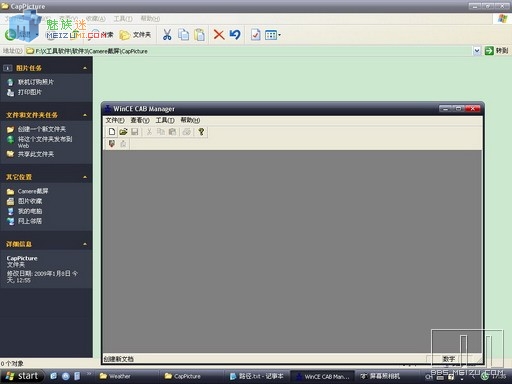This screenshot has height=384, width=512.
Task: Collapse the 图片任务 panel section
Action: coord(85,68)
